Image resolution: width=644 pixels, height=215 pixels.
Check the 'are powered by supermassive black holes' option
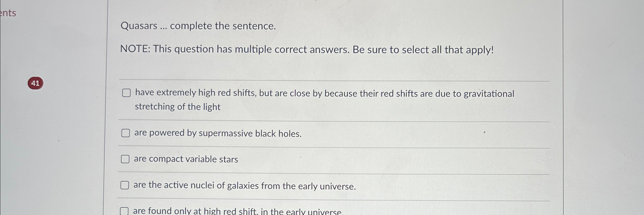(126, 133)
